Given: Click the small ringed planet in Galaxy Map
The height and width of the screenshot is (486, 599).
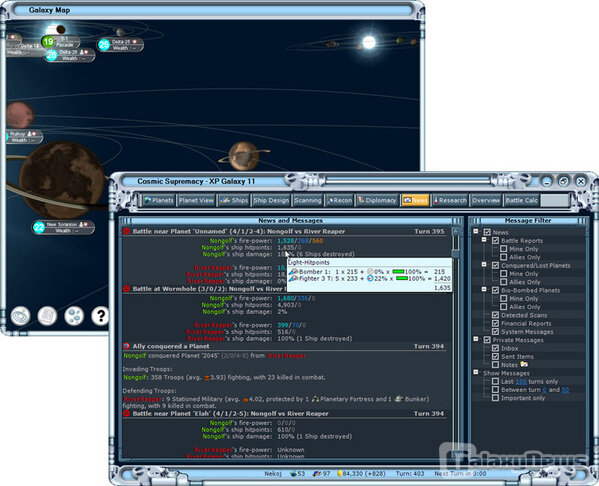Looking at the screenshot, I should tap(244, 156).
